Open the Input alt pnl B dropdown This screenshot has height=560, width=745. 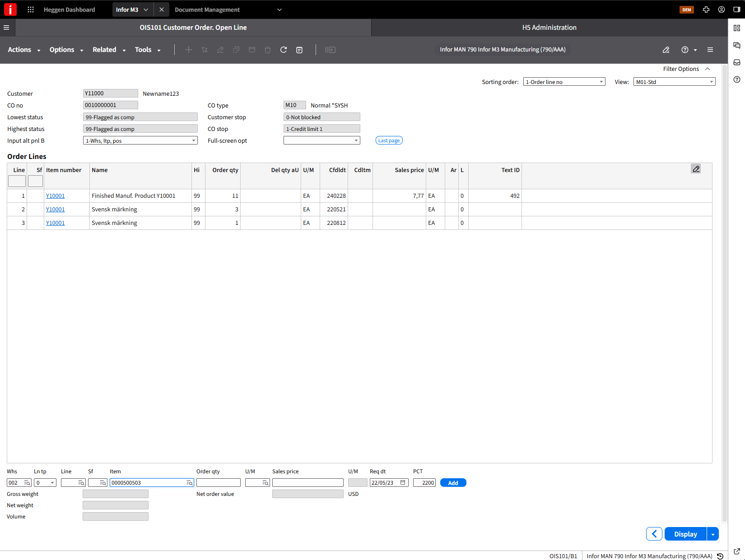140,140
